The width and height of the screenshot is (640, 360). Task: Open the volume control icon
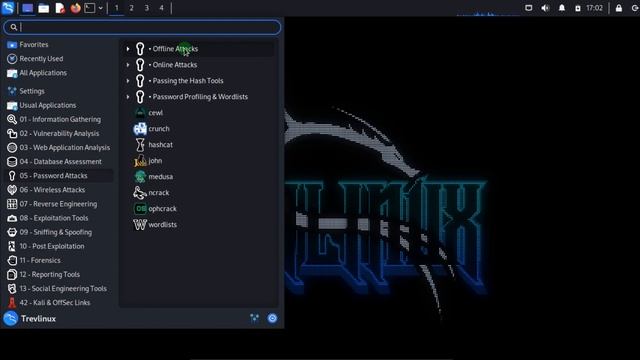pyautogui.click(x=545, y=8)
